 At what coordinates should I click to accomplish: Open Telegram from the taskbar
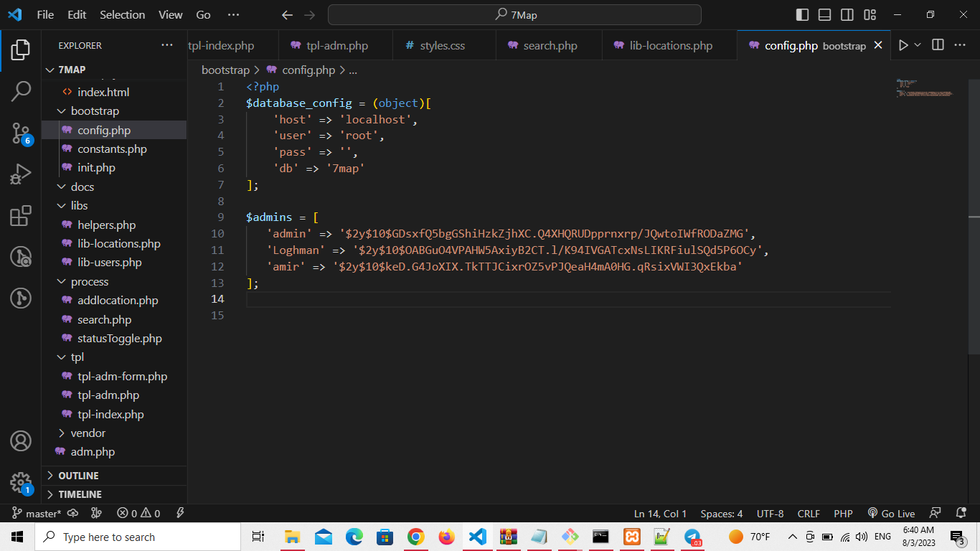(693, 537)
